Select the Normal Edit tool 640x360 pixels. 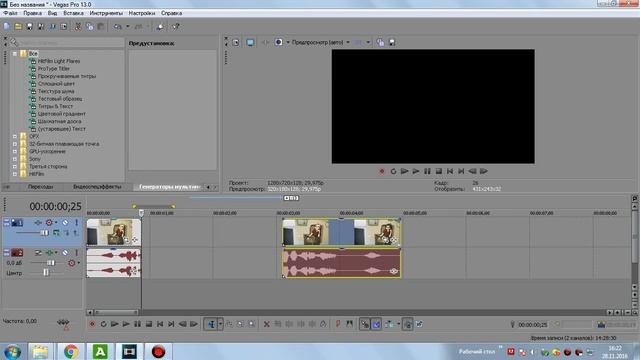pyautogui.click(x=211, y=324)
